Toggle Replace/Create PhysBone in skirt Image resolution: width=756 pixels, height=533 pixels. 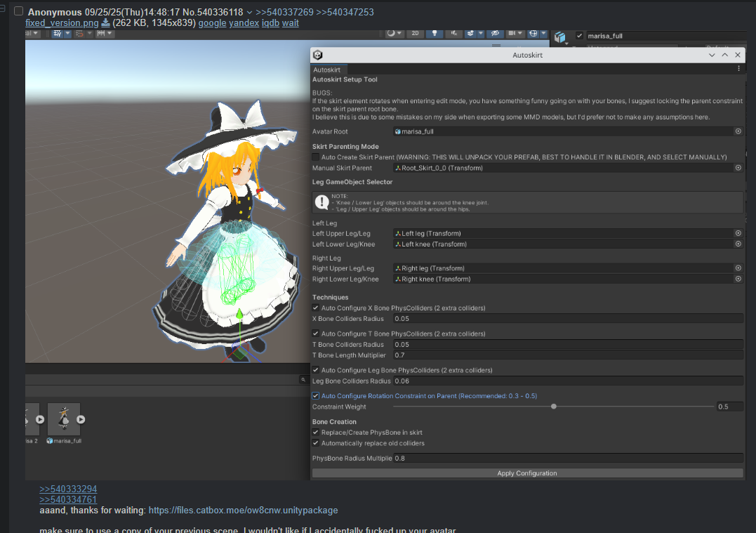(x=316, y=432)
